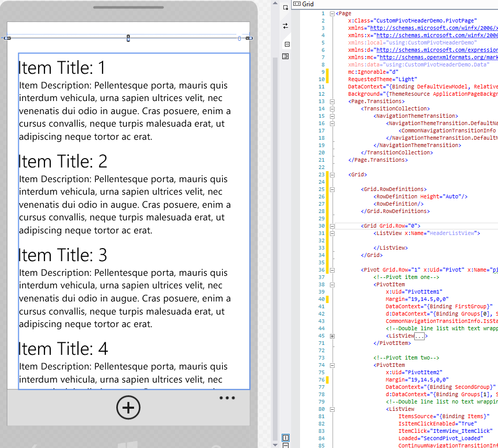Click the right margin lock handle
The height and width of the screenshot is (448, 498).
tap(249, 38)
